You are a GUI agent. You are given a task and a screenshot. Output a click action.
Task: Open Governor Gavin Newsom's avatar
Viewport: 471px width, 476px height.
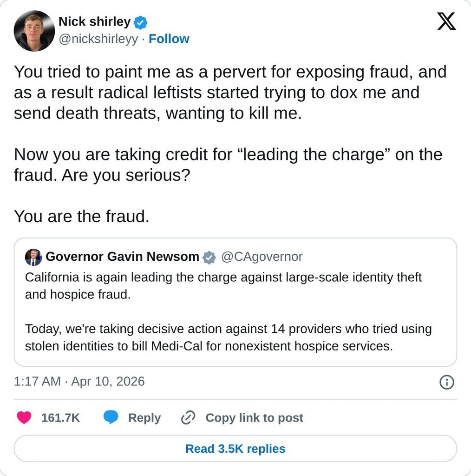tap(33, 257)
